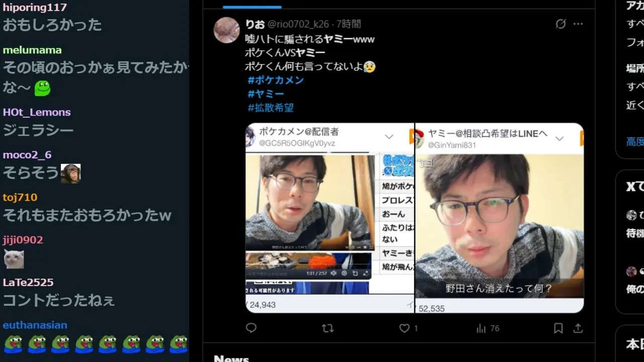Click the Grok circle-slash icon on tweet
Viewport: 644px width, 362px height.
560,24
